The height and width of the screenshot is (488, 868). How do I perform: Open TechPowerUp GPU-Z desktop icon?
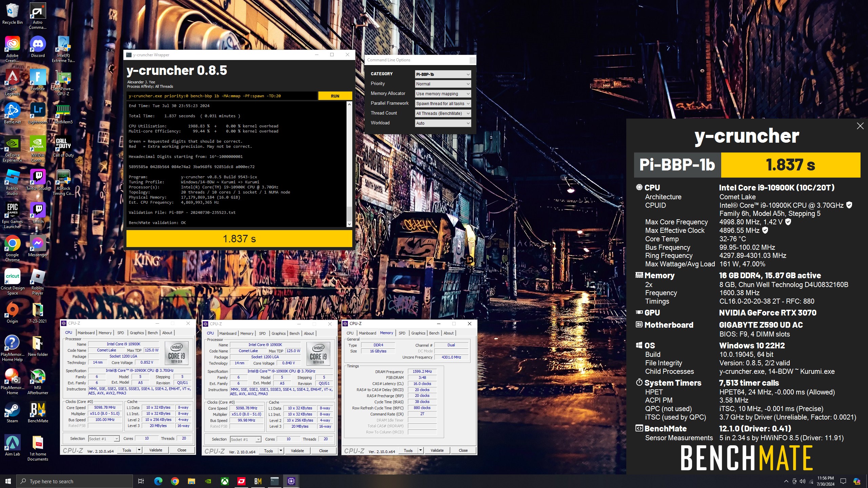[63, 82]
